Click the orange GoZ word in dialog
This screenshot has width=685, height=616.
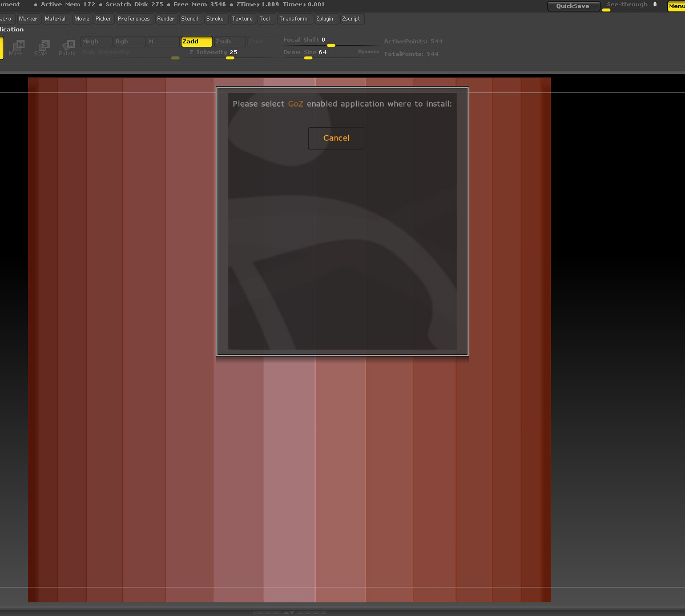296,104
